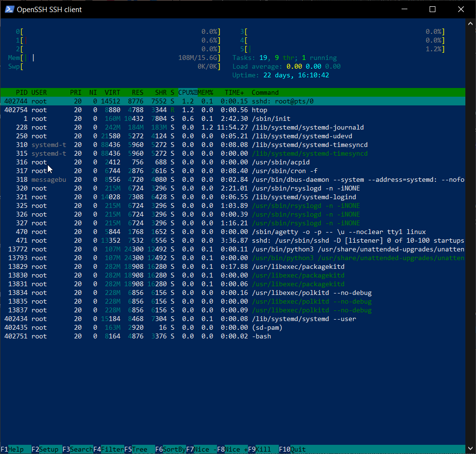Minimize the SSH client window
The image size is (476, 454).
(x=404, y=9)
